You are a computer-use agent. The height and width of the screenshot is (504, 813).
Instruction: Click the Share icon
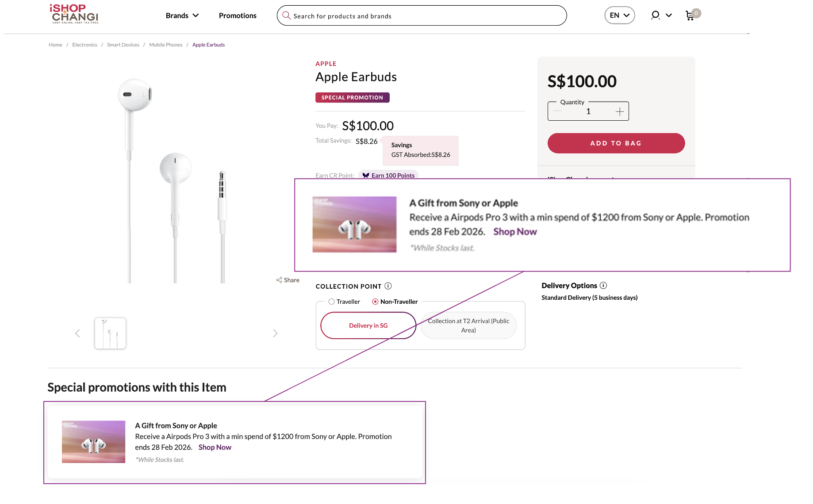pyautogui.click(x=280, y=280)
